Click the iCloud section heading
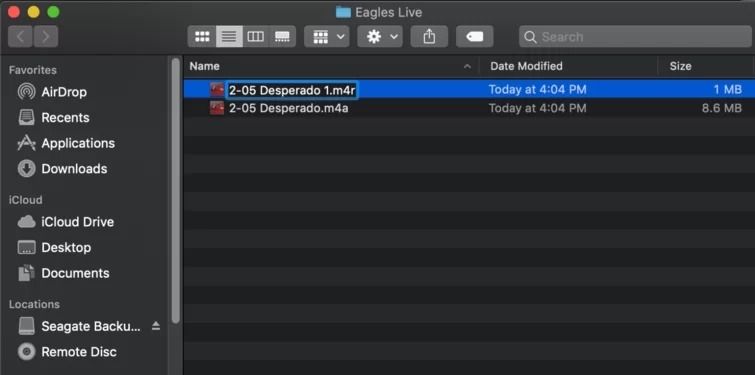This screenshot has width=755, height=375. (x=25, y=200)
